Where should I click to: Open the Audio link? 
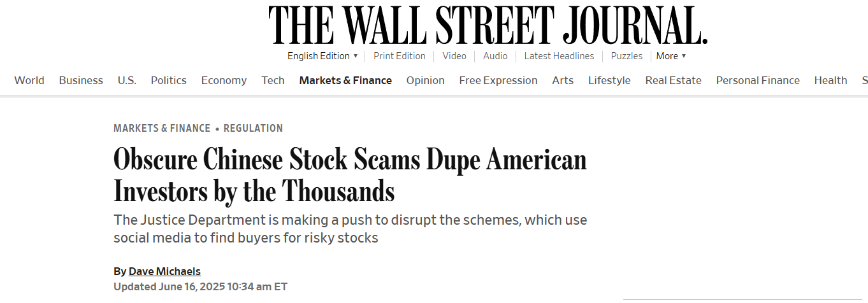495,56
